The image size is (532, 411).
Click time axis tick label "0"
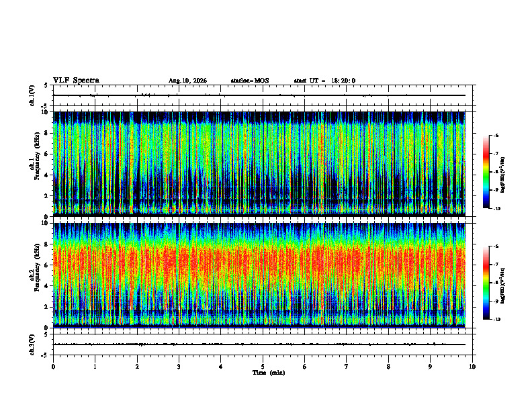click(x=53, y=367)
